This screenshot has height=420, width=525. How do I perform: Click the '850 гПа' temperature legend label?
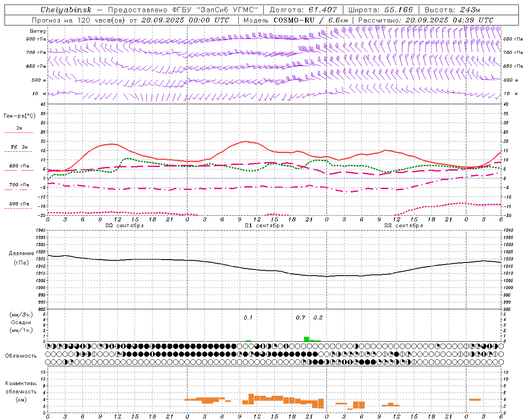[19, 166]
